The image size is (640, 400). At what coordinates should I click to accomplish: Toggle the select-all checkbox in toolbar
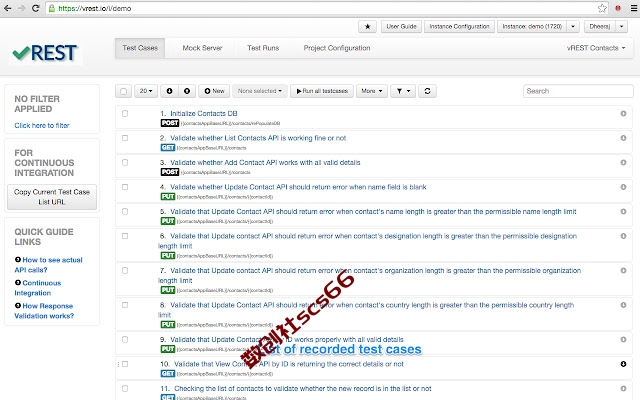[x=123, y=91]
